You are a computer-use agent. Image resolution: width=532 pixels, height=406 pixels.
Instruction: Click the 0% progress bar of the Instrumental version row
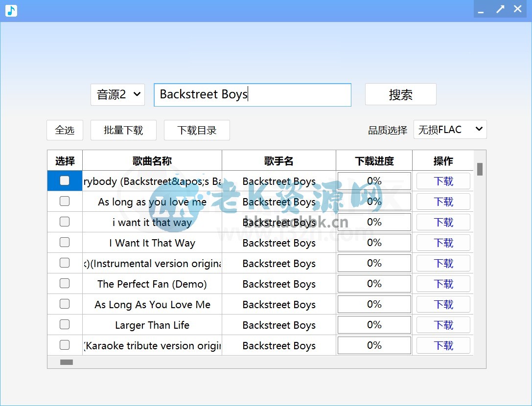pos(374,263)
